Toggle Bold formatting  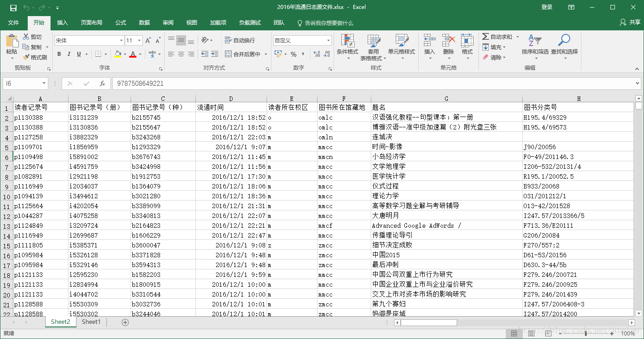(x=59, y=54)
